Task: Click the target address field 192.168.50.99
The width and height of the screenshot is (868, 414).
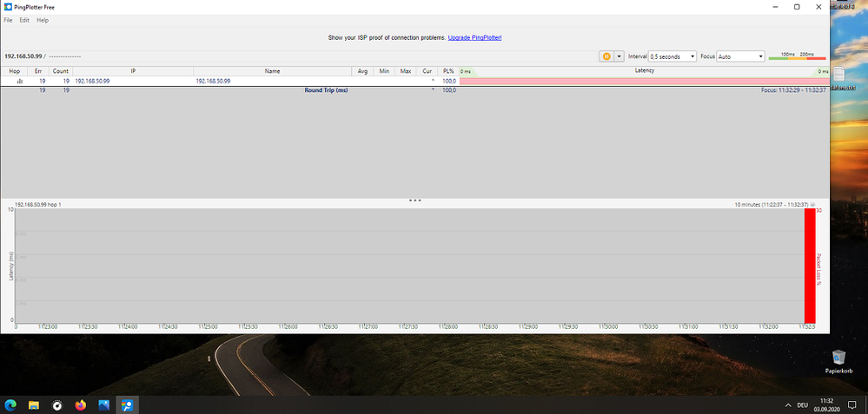Action: pyautogui.click(x=23, y=56)
